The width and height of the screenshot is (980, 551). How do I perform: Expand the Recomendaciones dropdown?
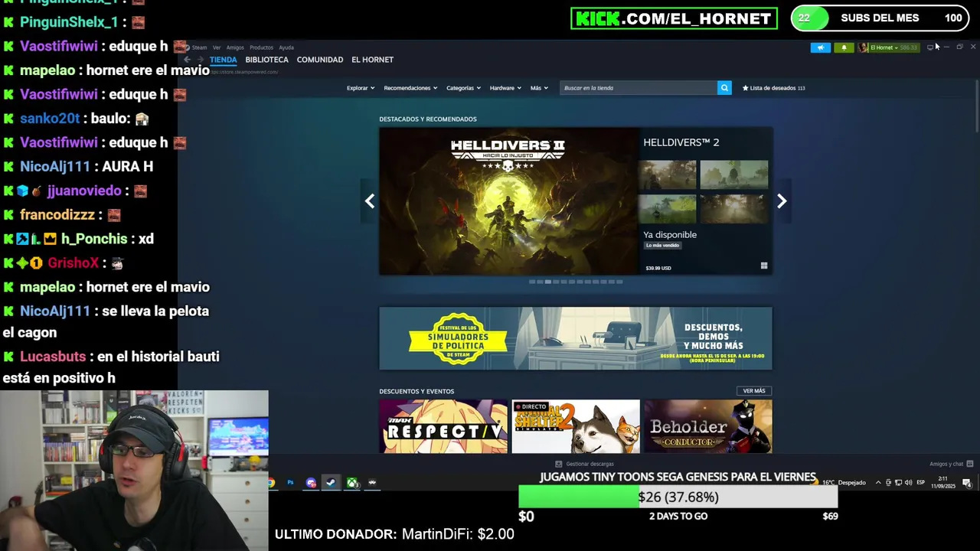pos(410,88)
